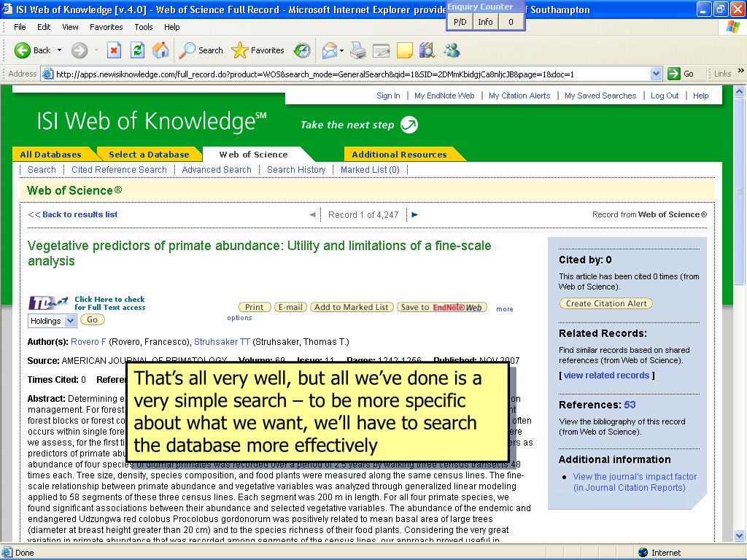This screenshot has height=560, width=747.
Task: Click view related records link
Action: coord(606,376)
